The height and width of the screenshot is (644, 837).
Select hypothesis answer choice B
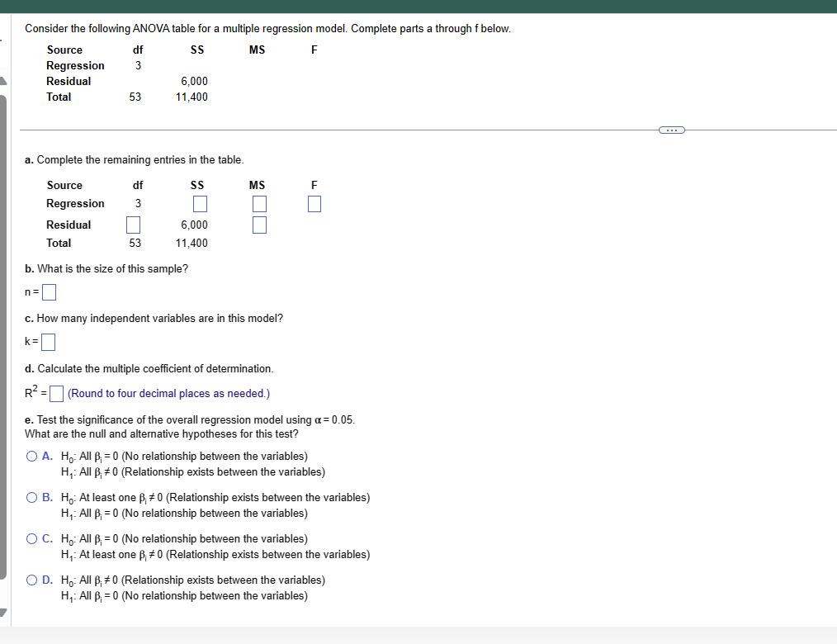(30, 497)
